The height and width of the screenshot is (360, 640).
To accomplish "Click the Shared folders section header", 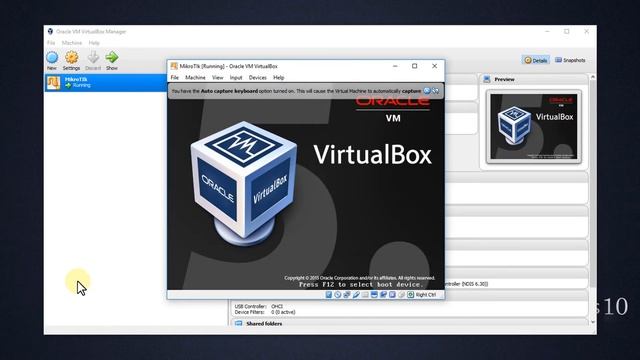I will click(x=264, y=323).
